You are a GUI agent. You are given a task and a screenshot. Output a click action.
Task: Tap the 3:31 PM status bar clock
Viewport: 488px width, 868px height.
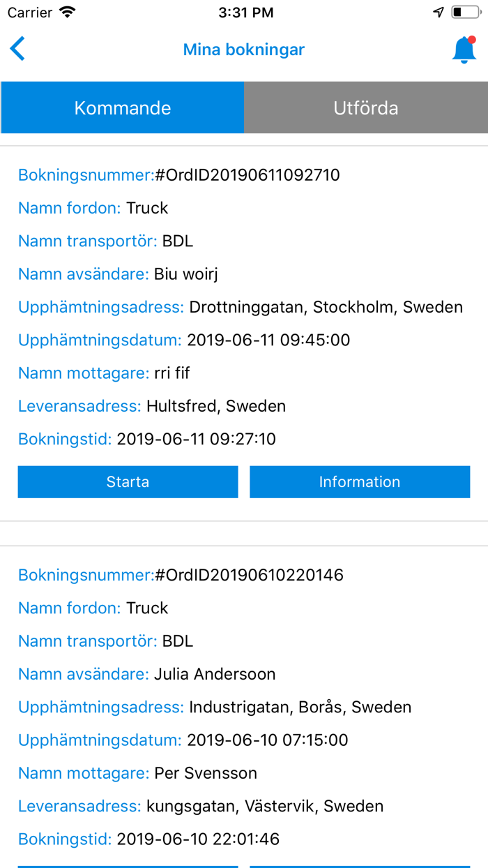pos(245,13)
